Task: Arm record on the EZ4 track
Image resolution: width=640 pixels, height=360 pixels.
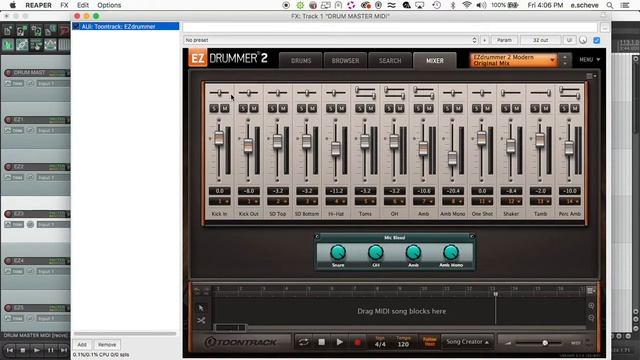Action: point(8,260)
